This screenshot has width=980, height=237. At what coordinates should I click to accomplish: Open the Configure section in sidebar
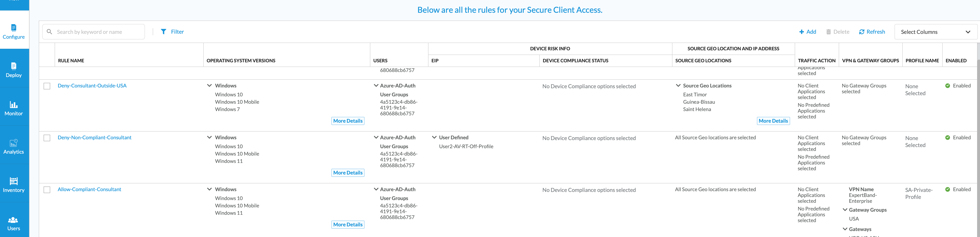click(14, 32)
